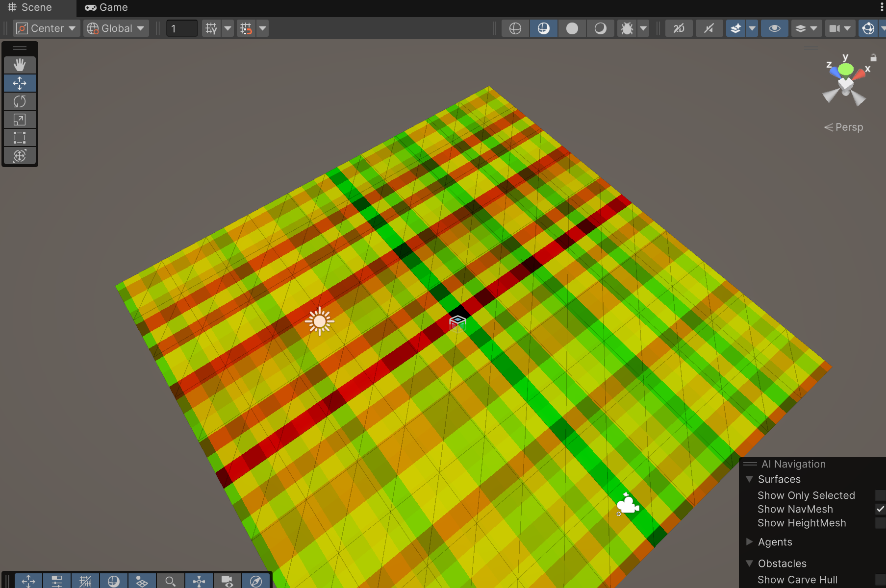The height and width of the screenshot is (588, 886).
Task: Open Scene view more options menu
Action: pyautogui.click(x=882, y=7)
